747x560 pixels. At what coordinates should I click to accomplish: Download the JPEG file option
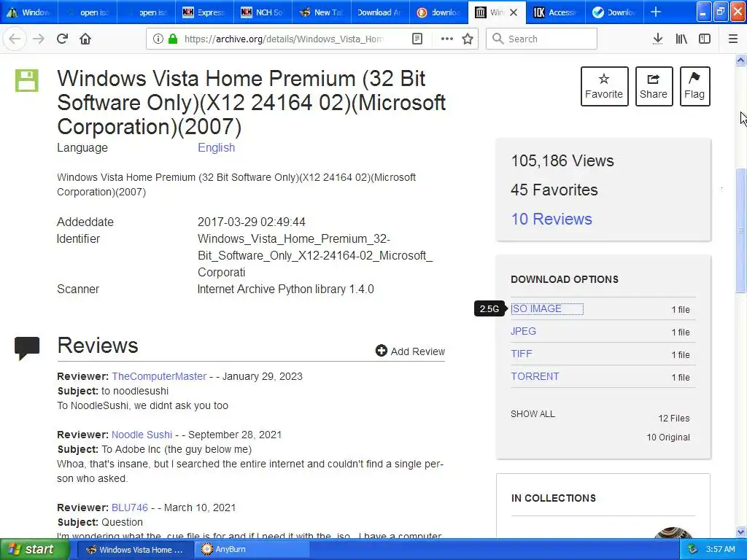coord(523,331)
